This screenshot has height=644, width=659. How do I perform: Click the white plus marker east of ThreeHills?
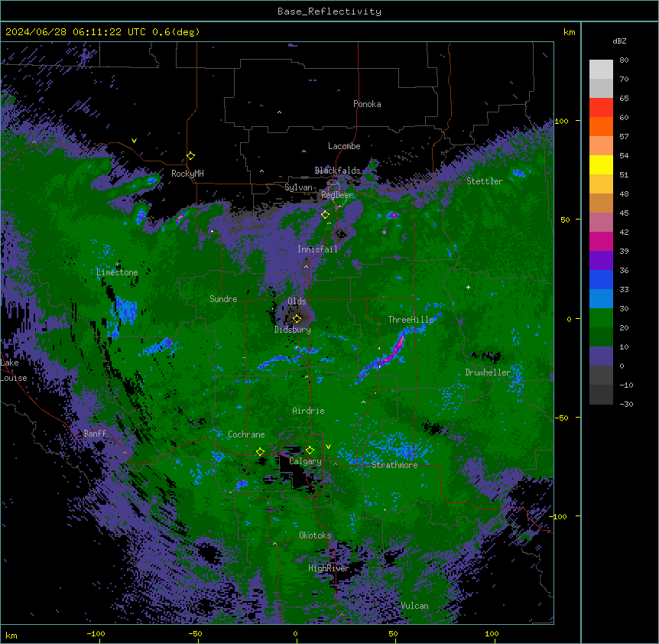(468, 287)
